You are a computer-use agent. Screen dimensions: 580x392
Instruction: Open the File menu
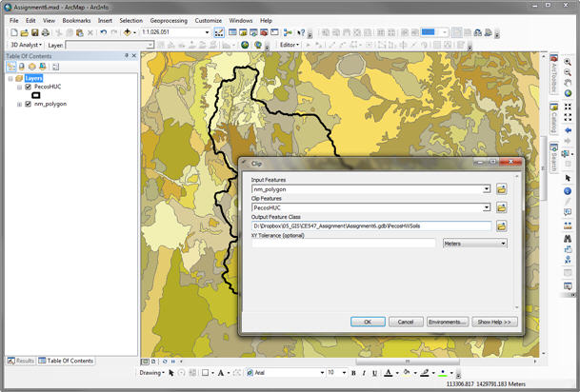[14, 21]
